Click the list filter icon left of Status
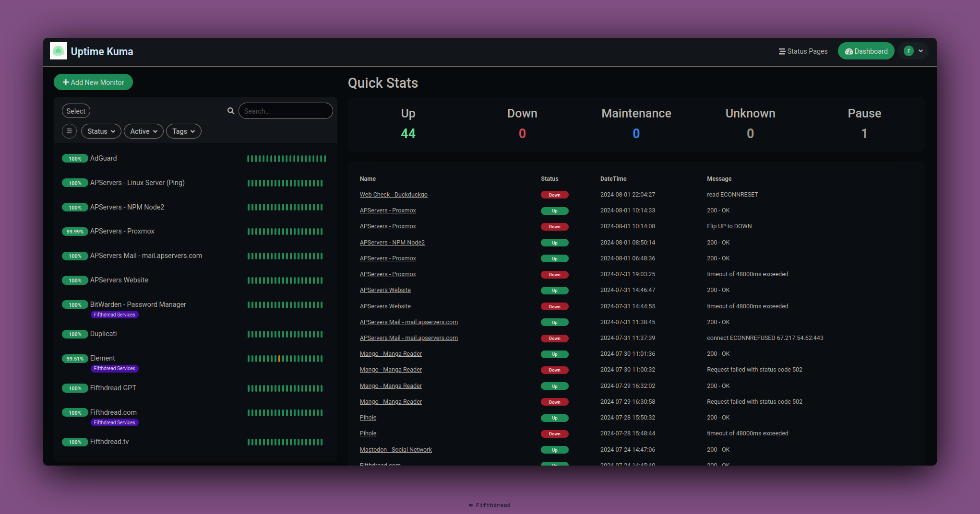 click(x=69, y=131)
